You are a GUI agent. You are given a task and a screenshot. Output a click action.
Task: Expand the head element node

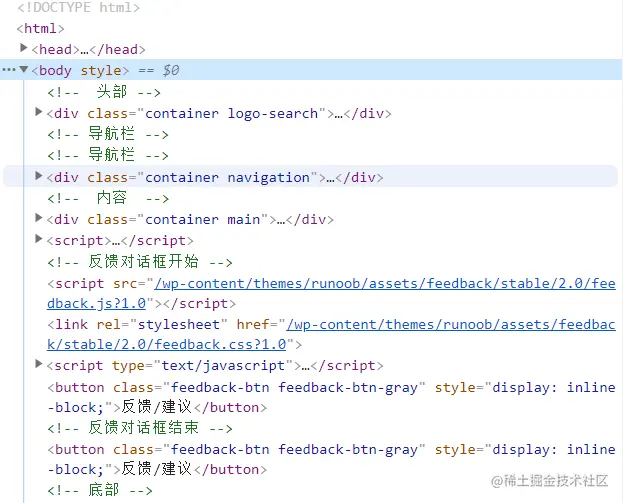pyautogui.click(x=24, y=48)
